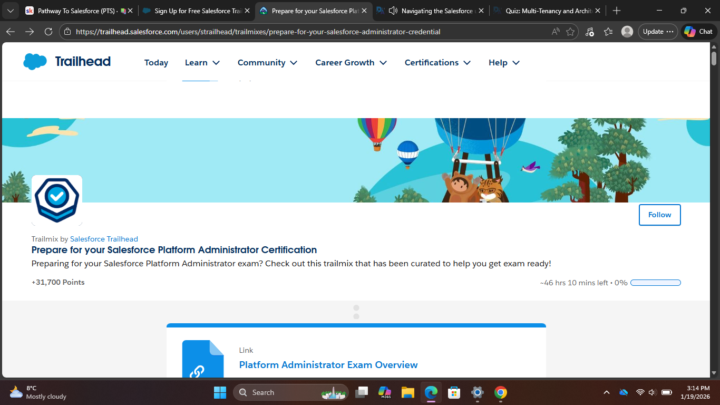
Task: Open Task View on taskbar
Action: pos(362,393)
